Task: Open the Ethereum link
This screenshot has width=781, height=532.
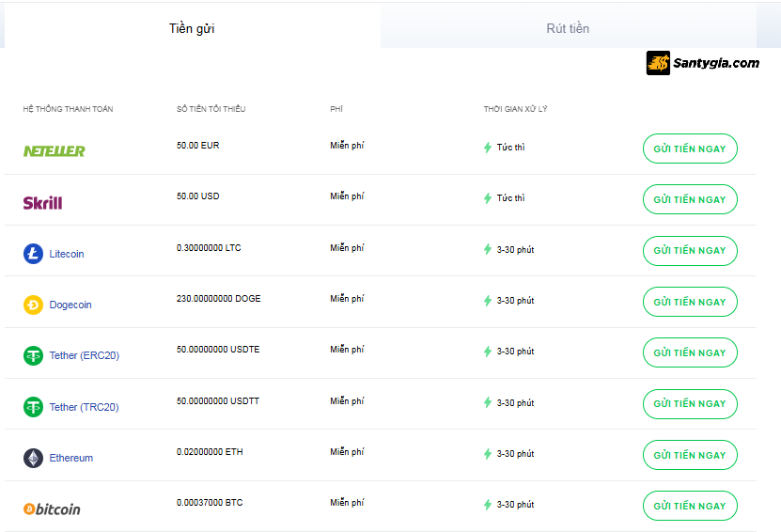Action: (x=71, y=458)
